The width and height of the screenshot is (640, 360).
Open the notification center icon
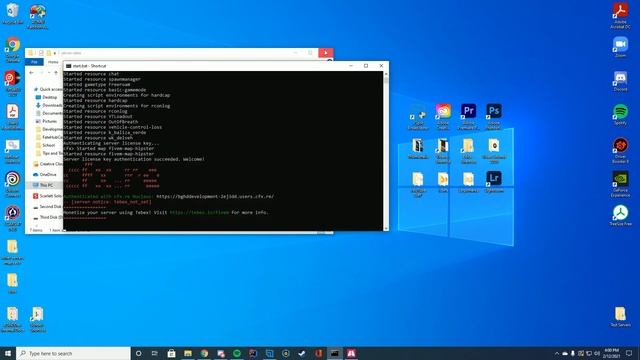629,353
